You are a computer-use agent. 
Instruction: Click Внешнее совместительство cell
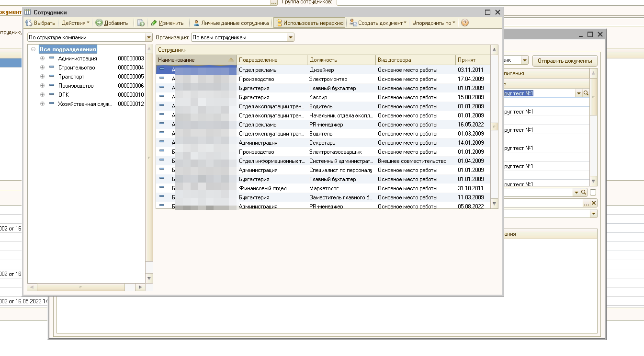(x=416, y=161)
